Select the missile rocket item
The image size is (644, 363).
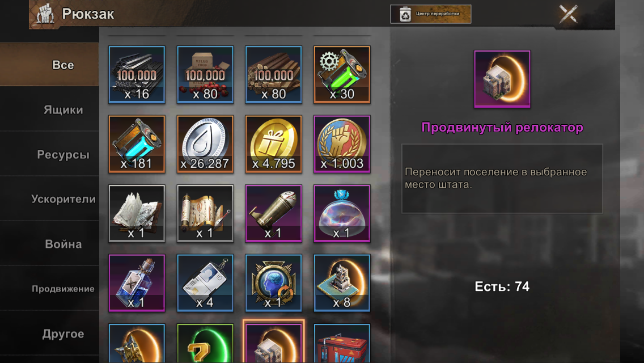point(274,213)
